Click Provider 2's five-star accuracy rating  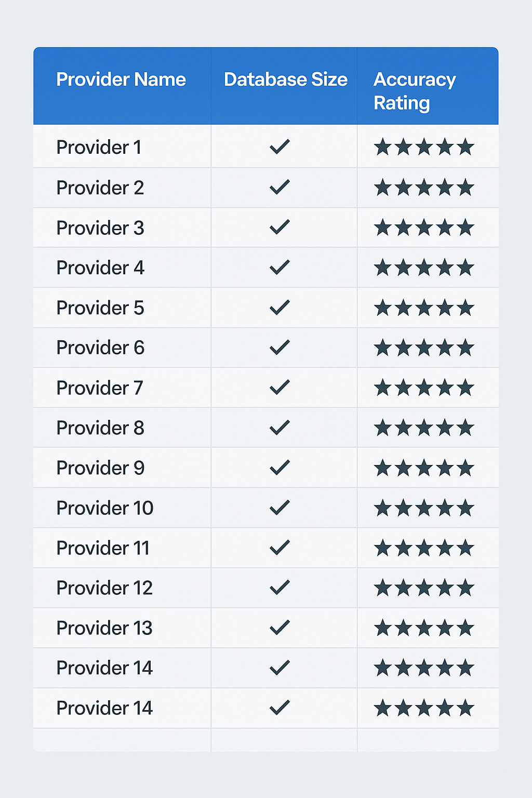click(424, 188)
